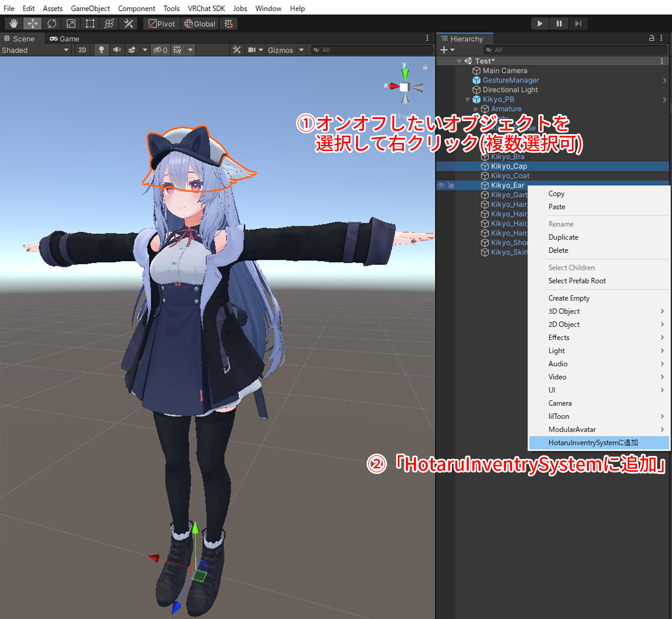This screenshot has width=672, height=619.
Task: Collapse the Test scene foldout
Action: 459,61
